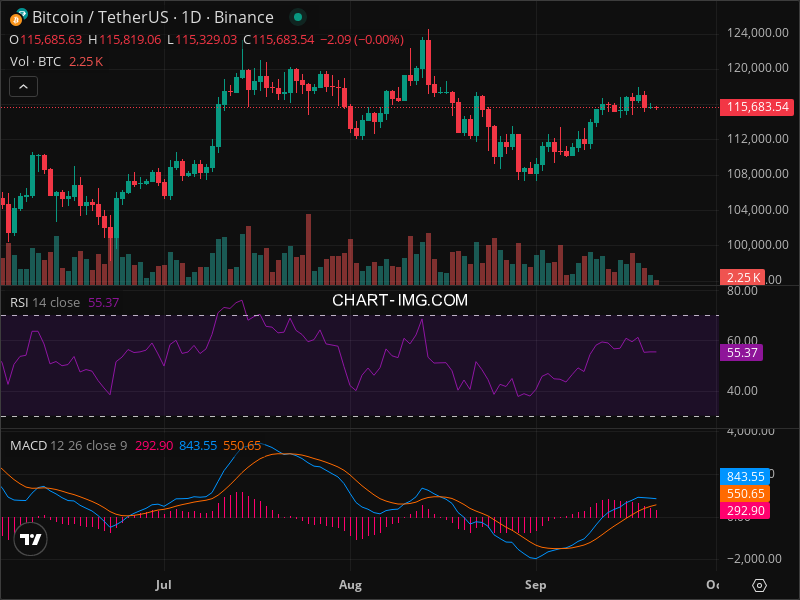Viewport: 800px width, 600px height.
Task: Click the red volume label 2.25 K
Action: click(742, 277)
